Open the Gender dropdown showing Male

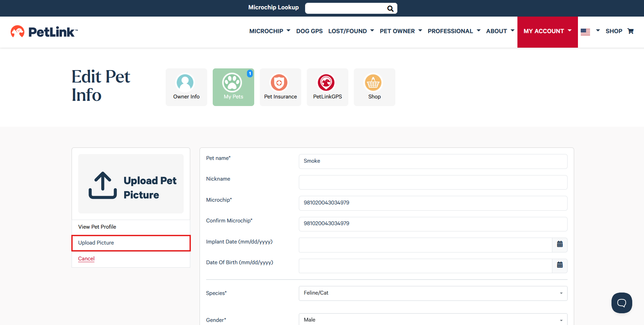pyautogui.click(x=433, y=319)
